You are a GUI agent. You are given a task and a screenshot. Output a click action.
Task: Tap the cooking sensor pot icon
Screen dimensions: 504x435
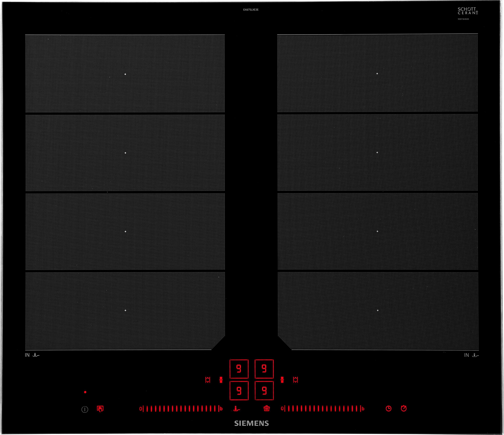[x=267, y=409]
